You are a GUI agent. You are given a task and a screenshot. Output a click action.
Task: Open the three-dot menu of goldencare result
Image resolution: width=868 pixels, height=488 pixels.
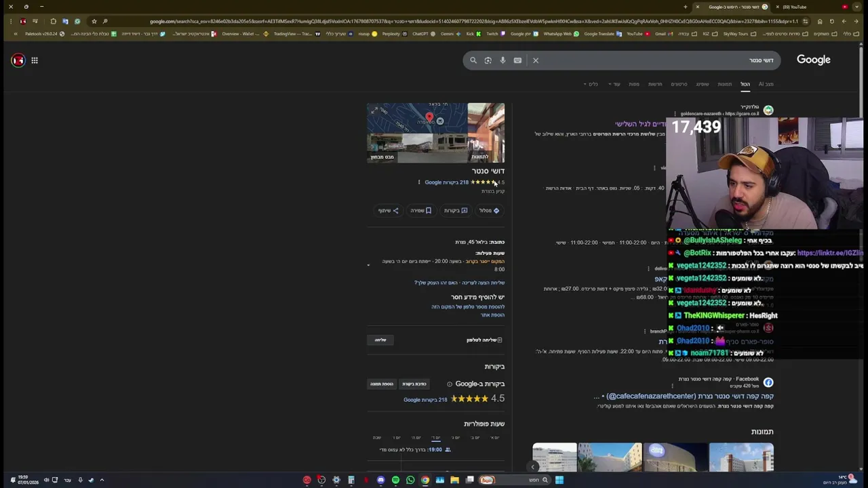tap(675, 114)
